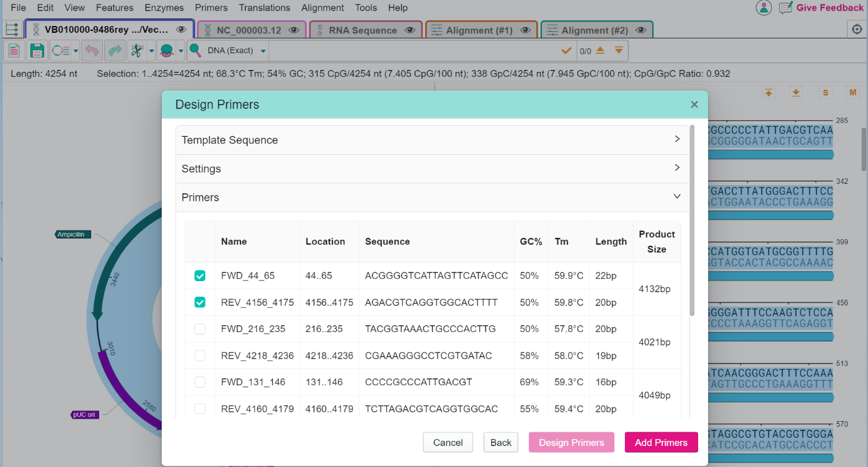The height and width of the screenshot is (467, 868).
Task: Tick the REV_4160_4179 primer checkbox
Action: [x=200, y=409]
